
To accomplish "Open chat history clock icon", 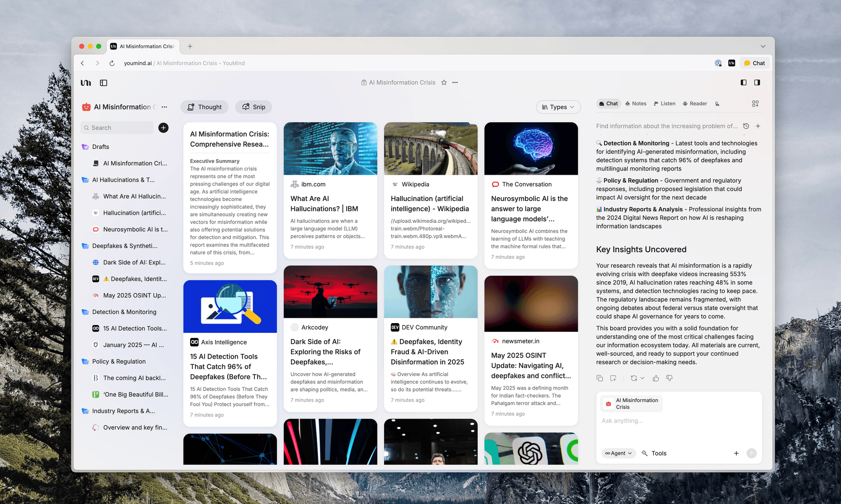I will tap(746, 126).
